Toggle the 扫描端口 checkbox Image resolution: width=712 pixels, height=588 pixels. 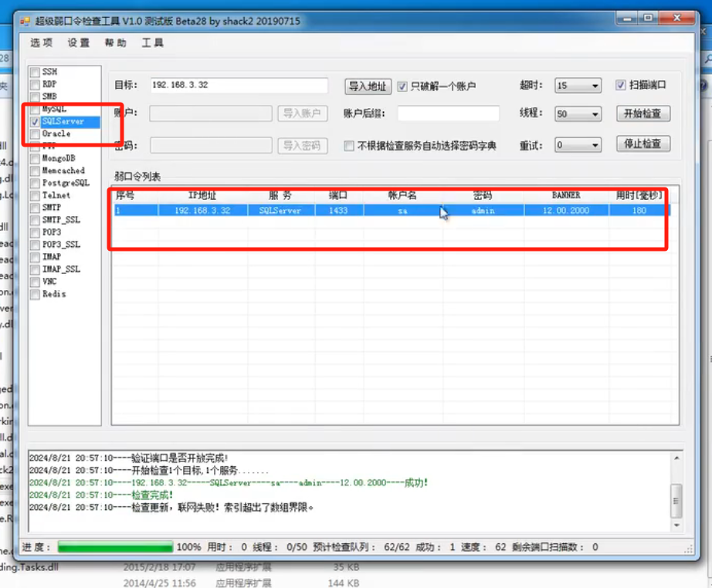pos(621,85)
